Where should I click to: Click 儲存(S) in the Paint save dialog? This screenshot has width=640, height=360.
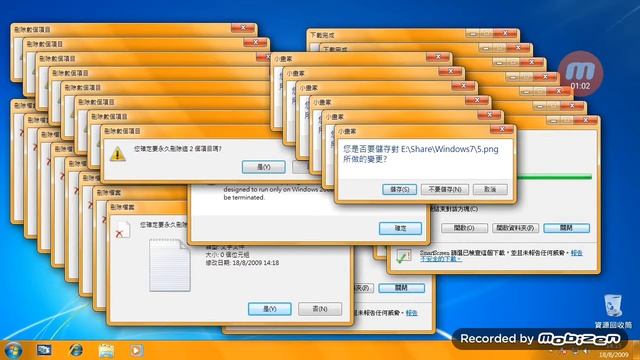tap(400, 189)
